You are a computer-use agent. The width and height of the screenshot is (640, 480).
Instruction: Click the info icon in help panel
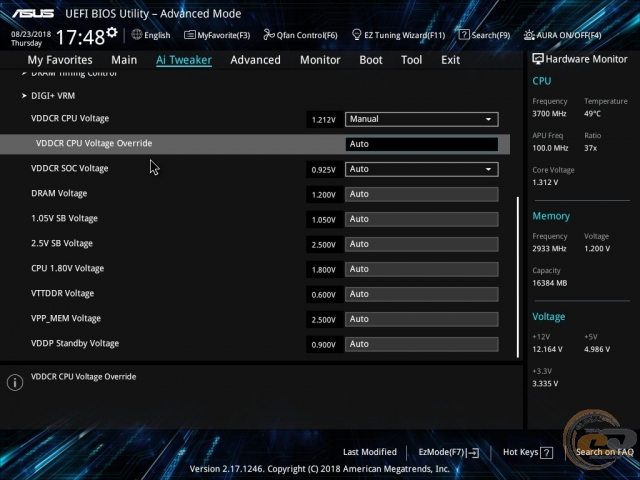[x=15, y=382]
